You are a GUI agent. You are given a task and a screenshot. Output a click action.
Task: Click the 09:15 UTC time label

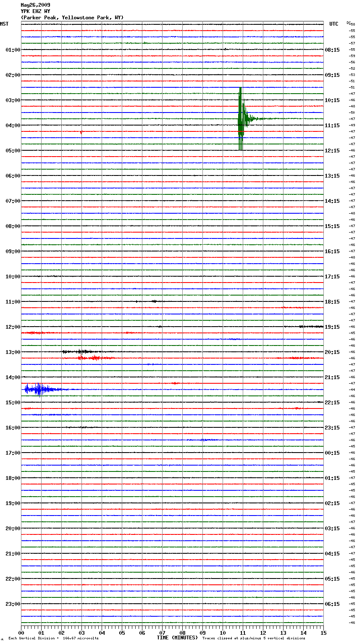tap(332, 75)
